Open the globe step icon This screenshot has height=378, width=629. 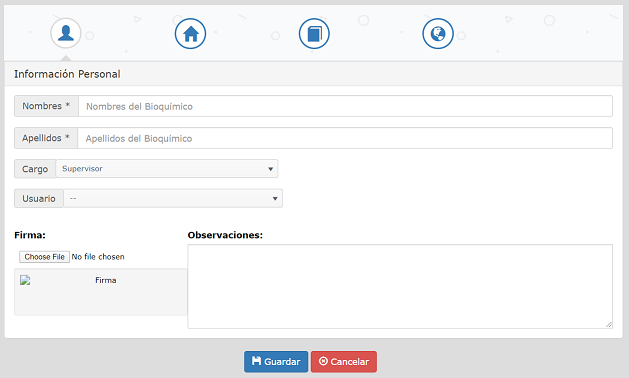coord(438,34)
